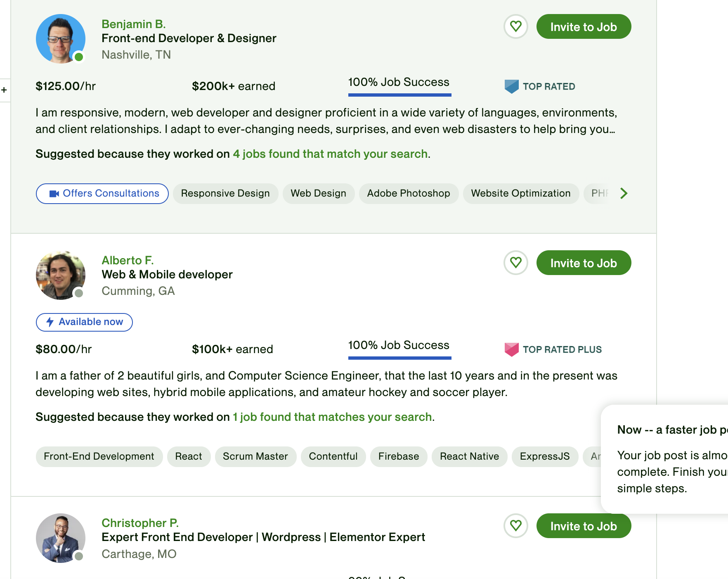Click the $200k+ earned text

234,86
